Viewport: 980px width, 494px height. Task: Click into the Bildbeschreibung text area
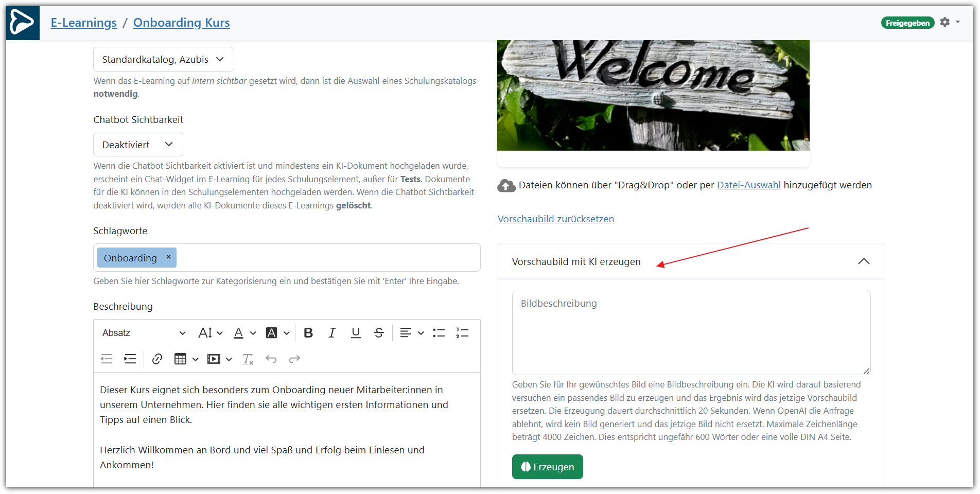pyautogui.click(x=691, y=332)
